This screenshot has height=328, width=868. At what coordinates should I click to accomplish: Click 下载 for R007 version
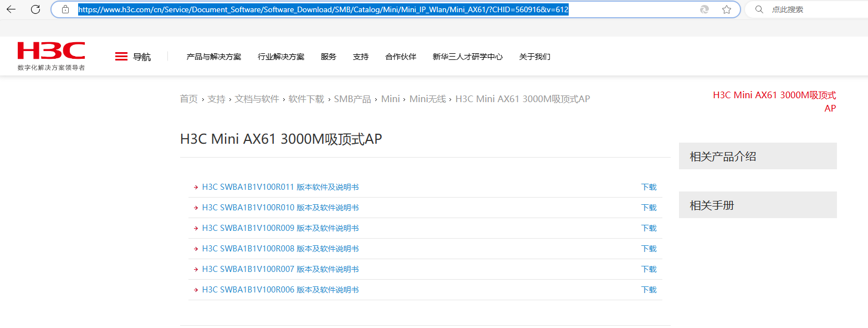coord(649,270)
